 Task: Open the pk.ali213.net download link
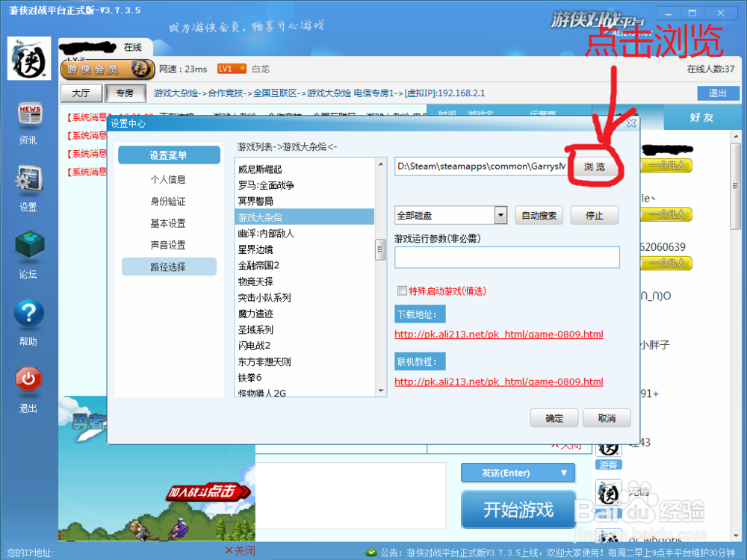[x=499, y=334]
